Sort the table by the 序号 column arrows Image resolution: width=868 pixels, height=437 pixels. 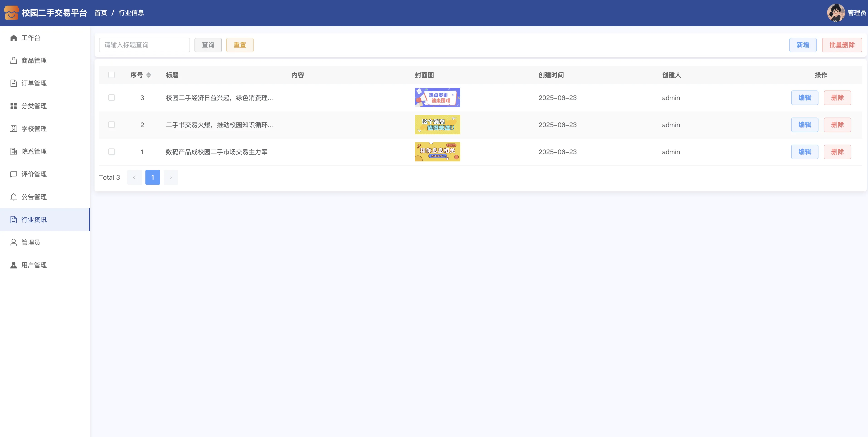pos(149,75)
